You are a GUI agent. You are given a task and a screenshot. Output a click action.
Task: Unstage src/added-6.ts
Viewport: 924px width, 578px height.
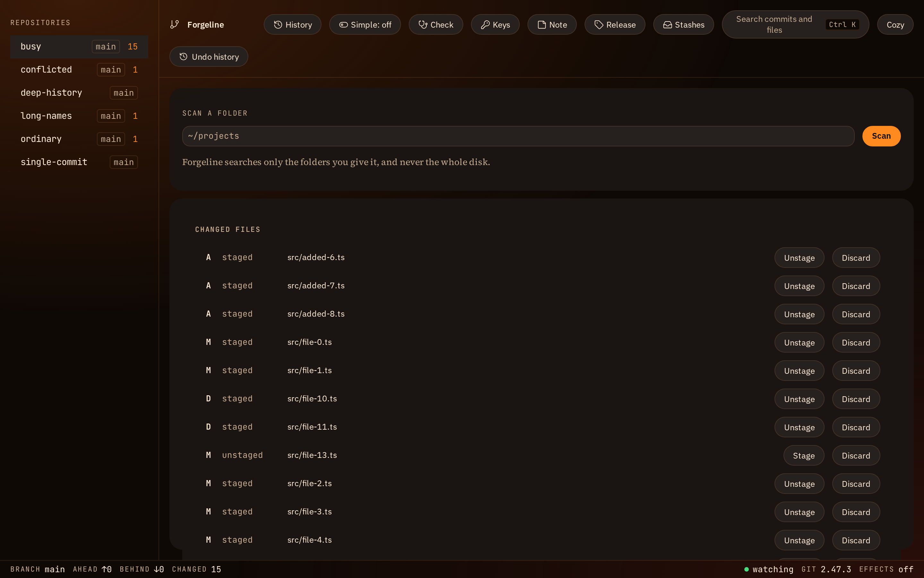[x=799, y=258]
